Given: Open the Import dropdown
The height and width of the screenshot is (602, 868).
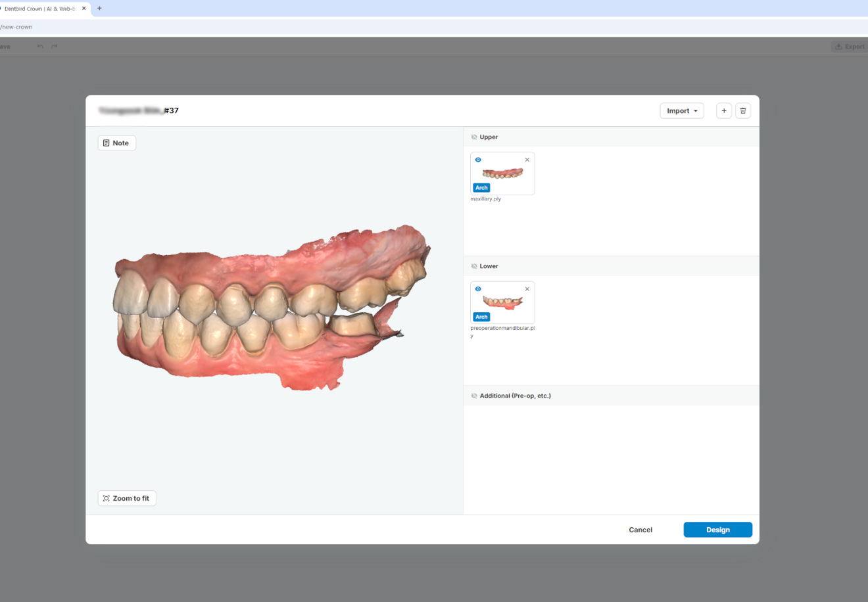Looking at the screenshot, I should 681,110.
